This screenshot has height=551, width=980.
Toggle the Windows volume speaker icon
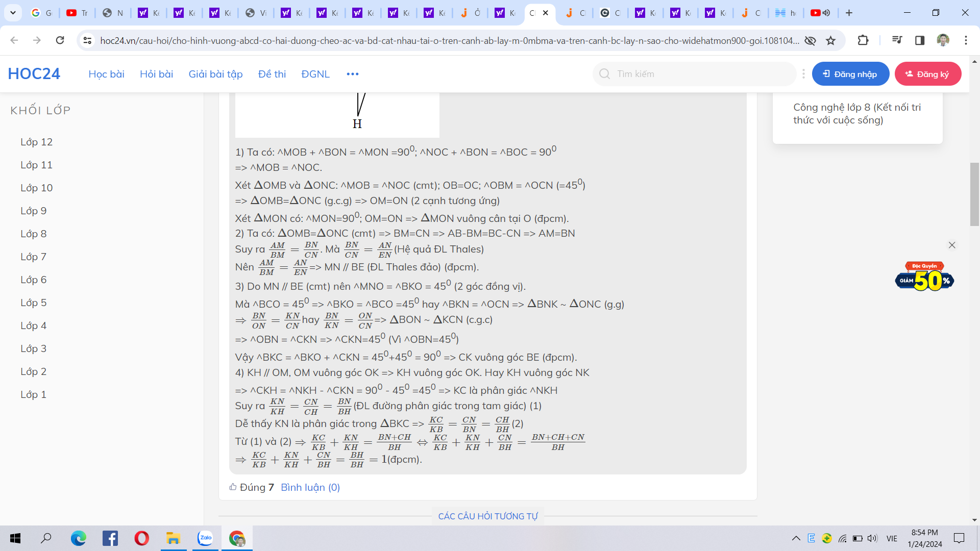pyautogui.click(x=872, y=538)
